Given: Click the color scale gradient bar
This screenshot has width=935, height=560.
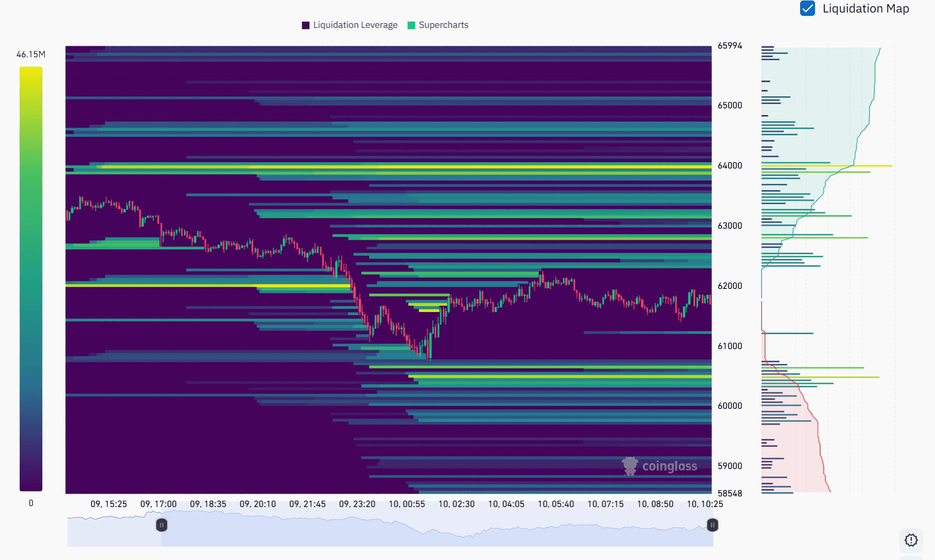Looking at the screenshot, I should [31, 279].
